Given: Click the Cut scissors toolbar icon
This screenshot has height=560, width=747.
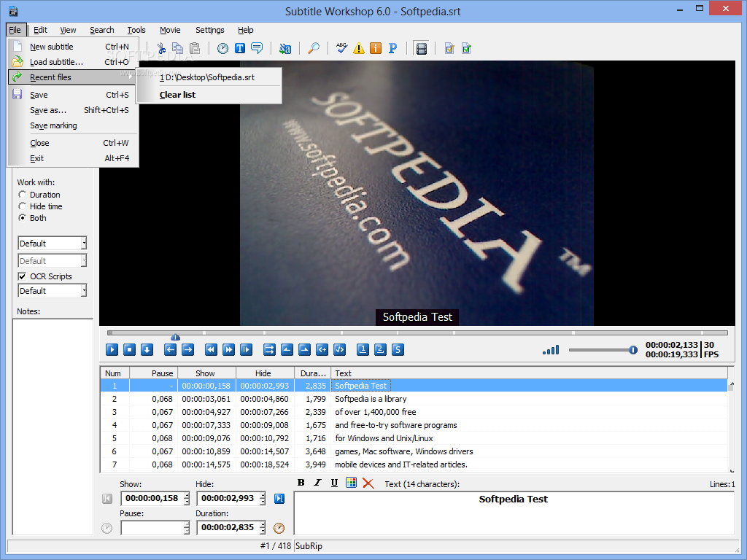Looking at the screenshot, I should (x=161, y=49).
